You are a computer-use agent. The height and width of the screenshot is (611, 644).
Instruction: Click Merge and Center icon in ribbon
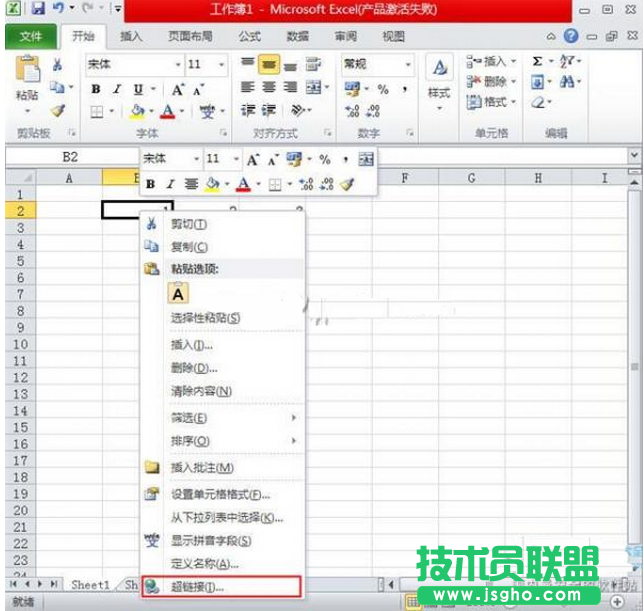click(314, 87)
